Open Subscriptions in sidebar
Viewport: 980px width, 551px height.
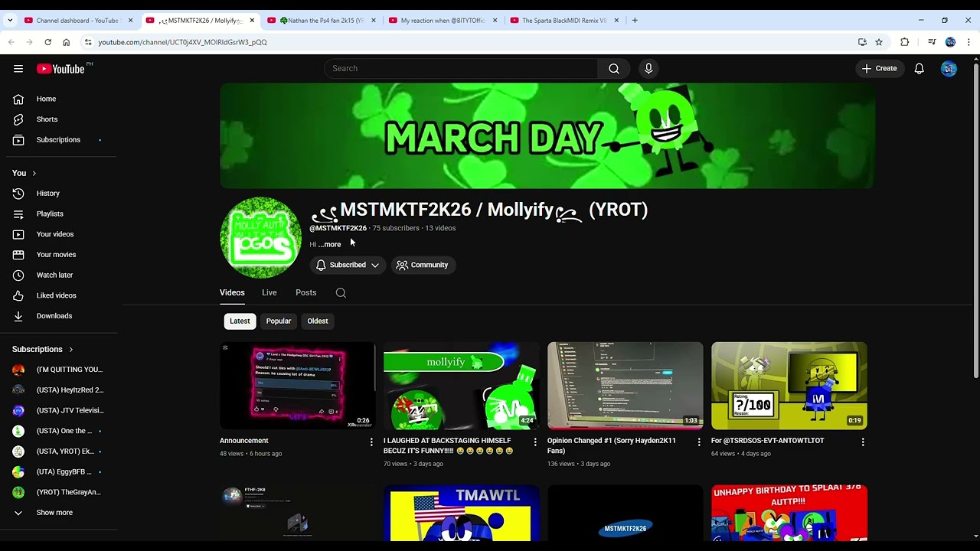[x=58, y=140]
